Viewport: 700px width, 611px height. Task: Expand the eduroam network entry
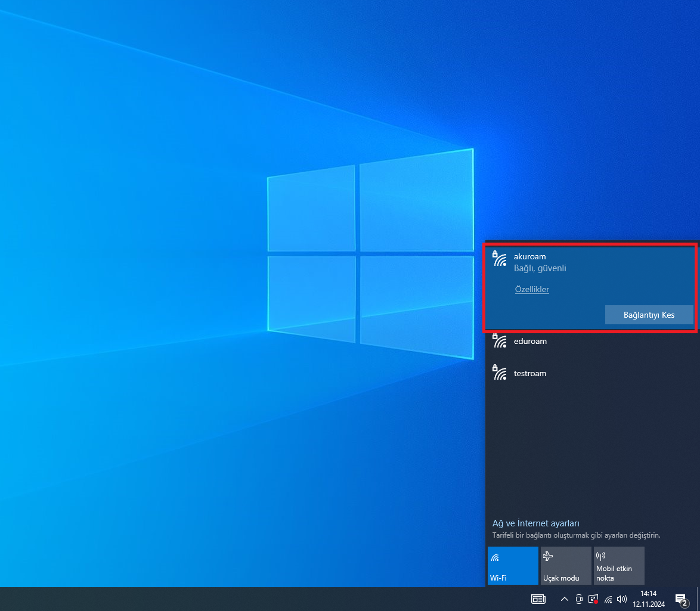coord(590,342)
